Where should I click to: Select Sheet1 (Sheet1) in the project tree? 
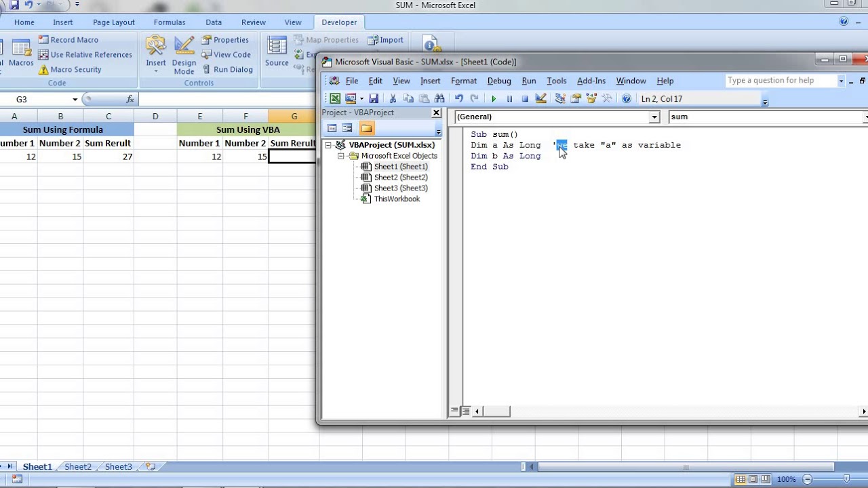pos(401,167)
